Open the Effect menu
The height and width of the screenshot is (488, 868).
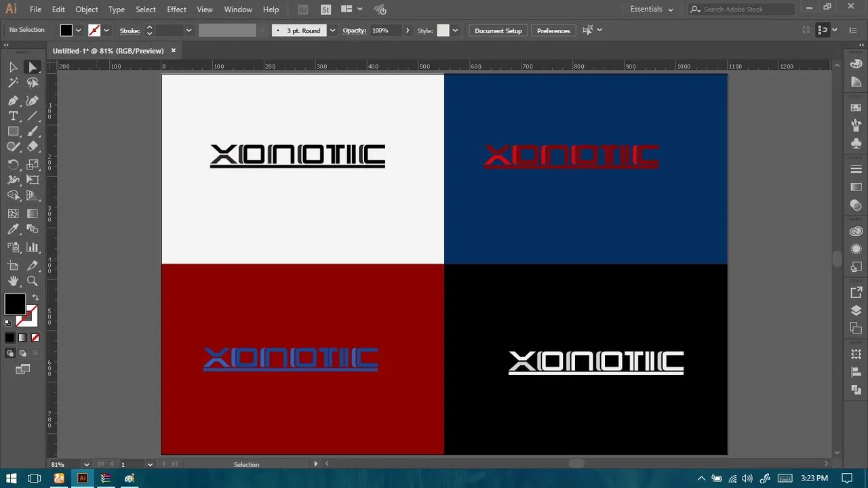176,9
